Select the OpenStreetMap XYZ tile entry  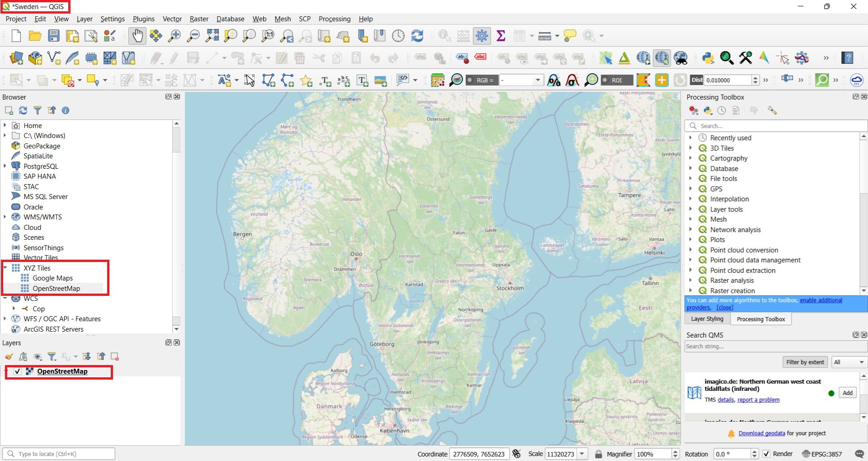point(56,288)
